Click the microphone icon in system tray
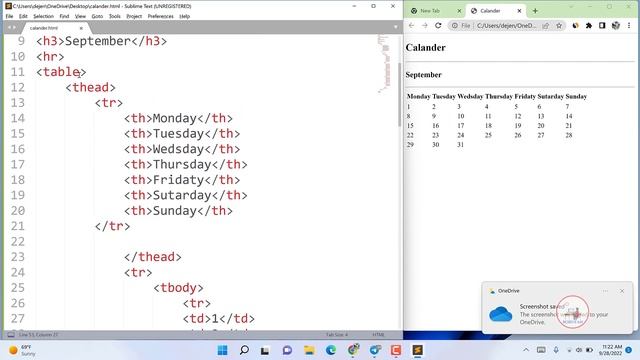The height and width of the screenshot is (360, 640). pos(556,350)
